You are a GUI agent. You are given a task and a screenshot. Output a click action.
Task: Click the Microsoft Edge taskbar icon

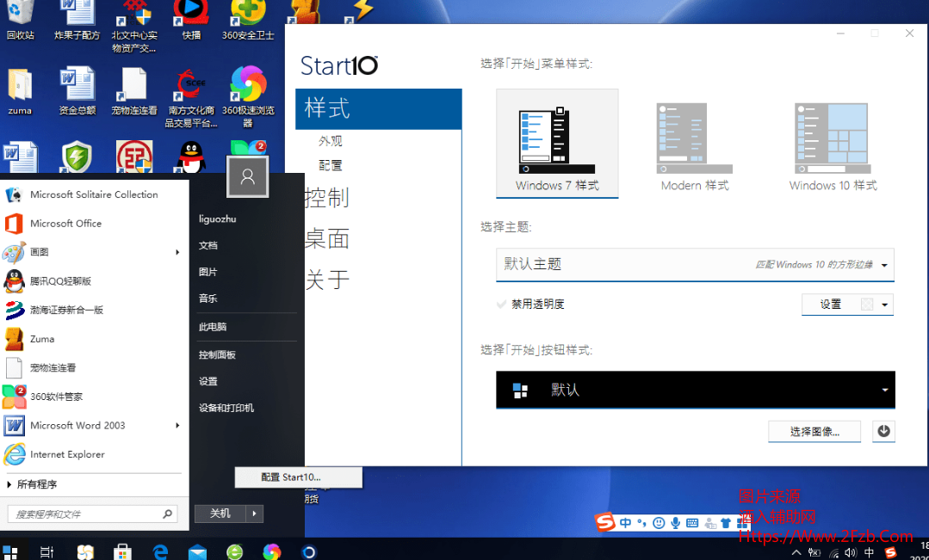click(160, 551)
